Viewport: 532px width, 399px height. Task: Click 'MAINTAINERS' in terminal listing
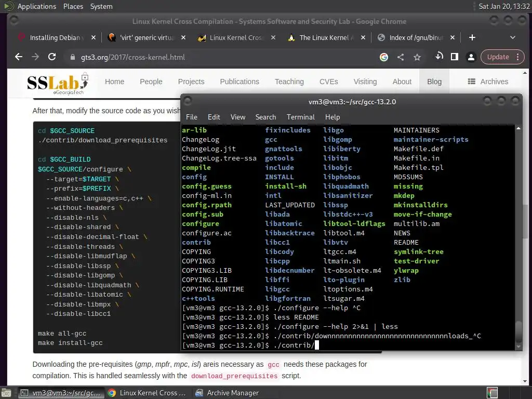point(416,130)
